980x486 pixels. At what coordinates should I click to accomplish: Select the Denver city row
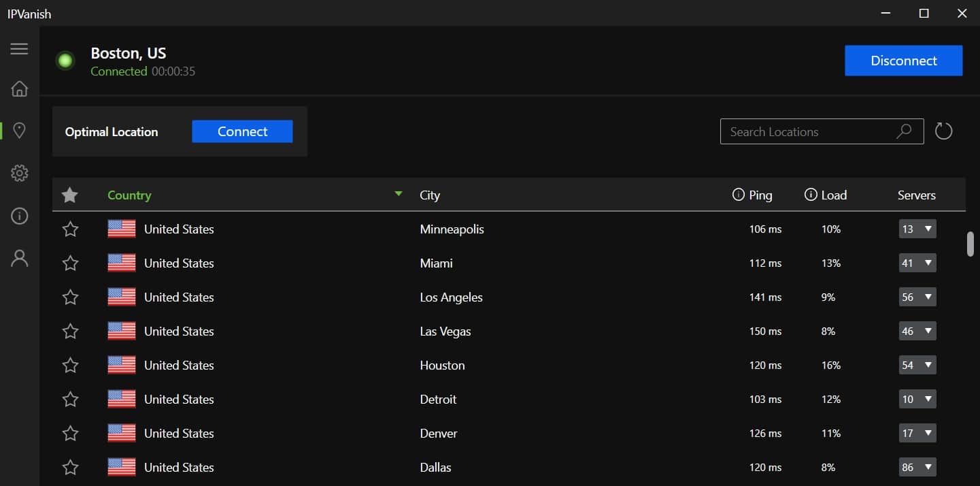(509, 433)
